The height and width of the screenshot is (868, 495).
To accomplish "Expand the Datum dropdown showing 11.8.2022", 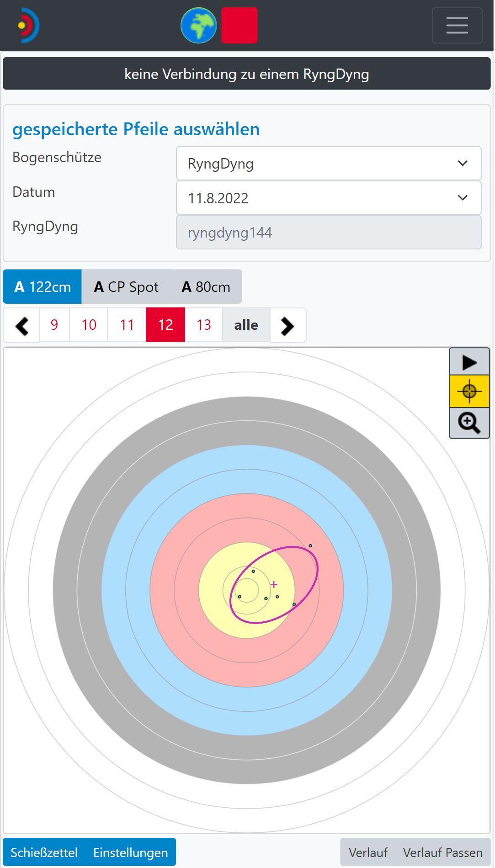I will [x=328, y=198].
